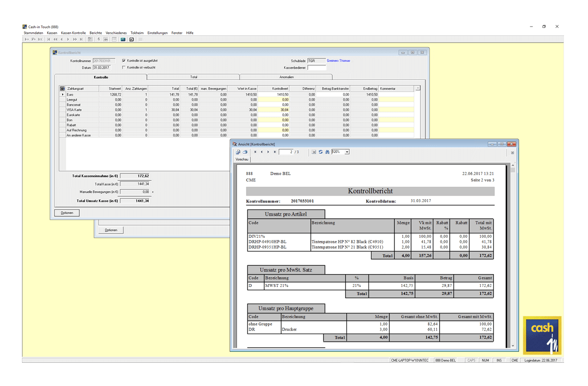This screenshot has width=588, height=386.
Task: Select the Vorschau tab
Action: click(x=242, y=159)
